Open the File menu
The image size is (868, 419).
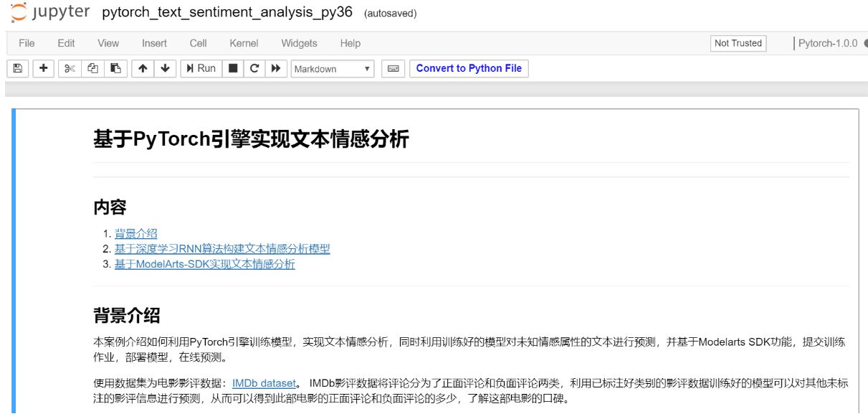[x=27, y=43]
